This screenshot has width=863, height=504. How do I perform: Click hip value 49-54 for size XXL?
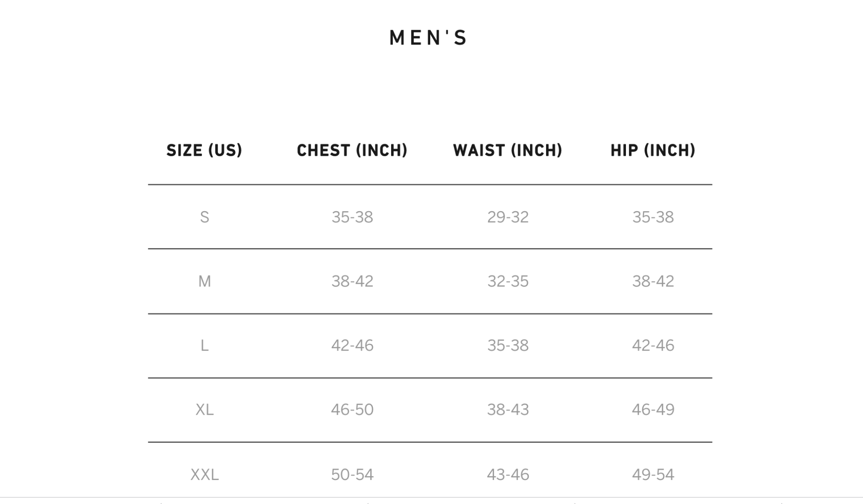tap(653, 475)
